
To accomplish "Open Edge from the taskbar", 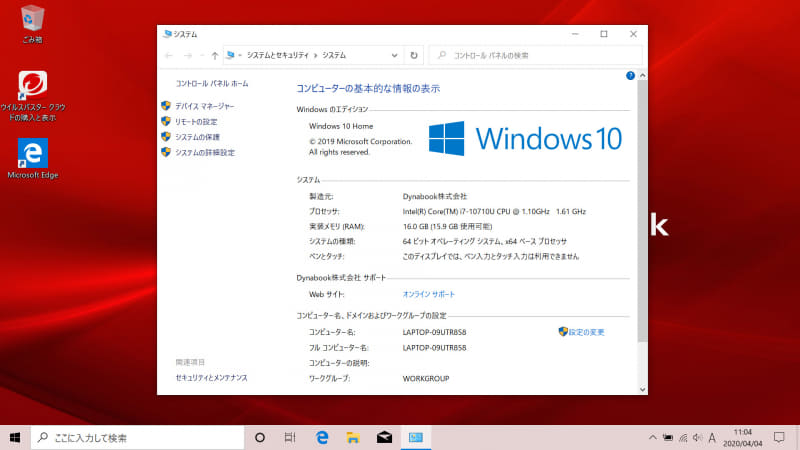I will click(322, 438).
